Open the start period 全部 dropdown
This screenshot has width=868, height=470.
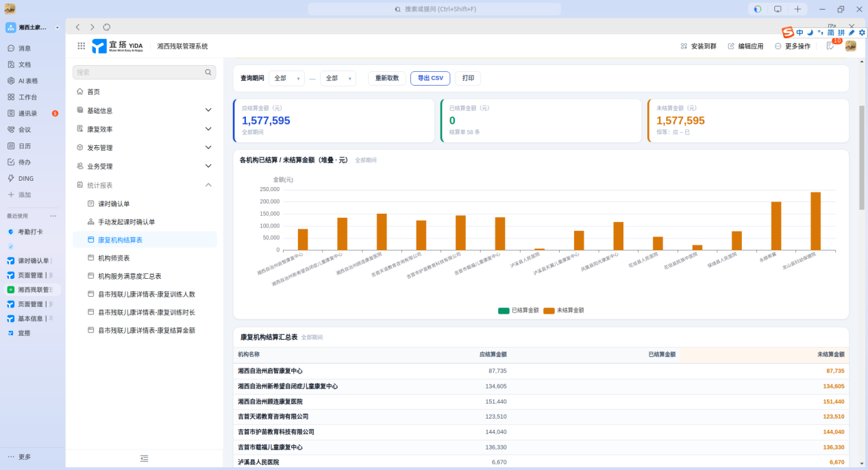tap(286, 78)
